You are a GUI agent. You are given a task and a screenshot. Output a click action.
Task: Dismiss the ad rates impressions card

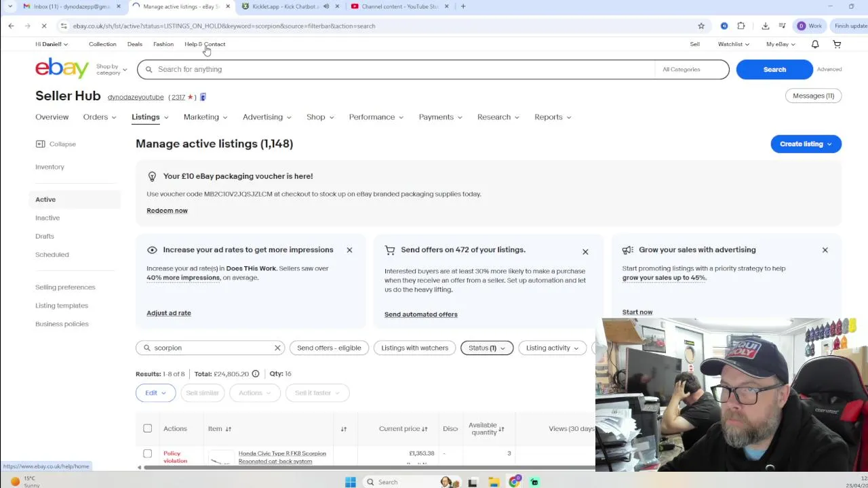tap(349, 250)
